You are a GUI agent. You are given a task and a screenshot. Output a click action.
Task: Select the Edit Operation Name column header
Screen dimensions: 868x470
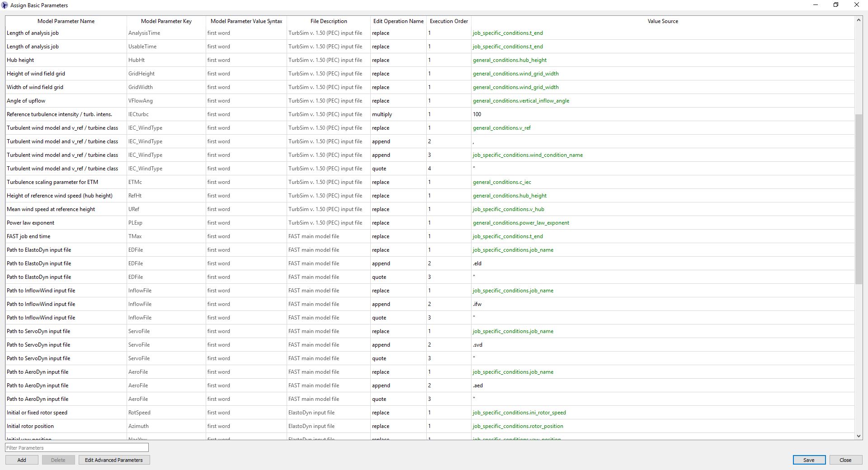398,21
